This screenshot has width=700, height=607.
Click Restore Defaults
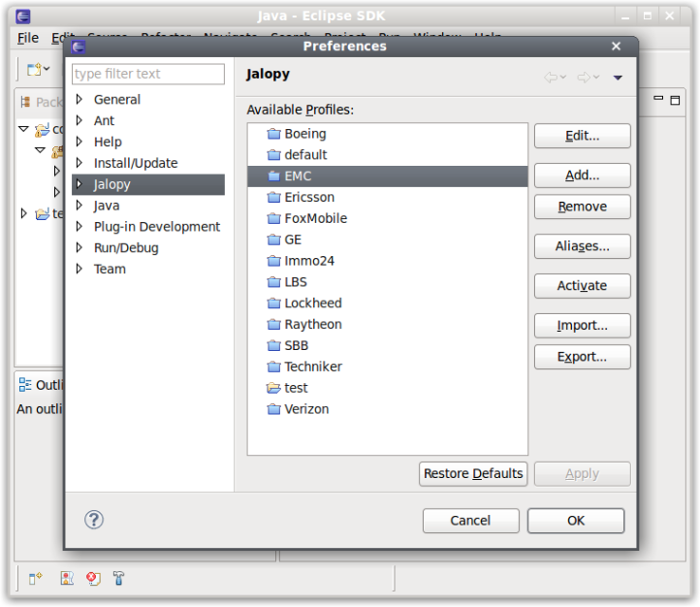[x=473, y=473]
